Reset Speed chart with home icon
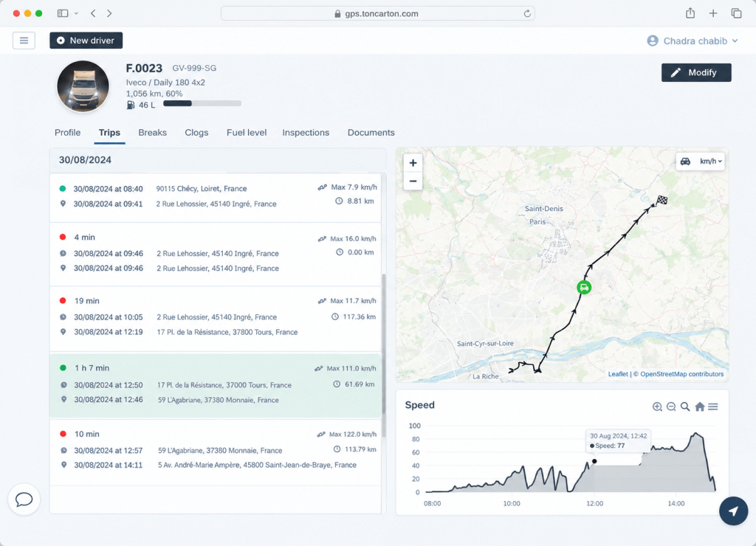756x546 pixels. click(x=700, y=407)
